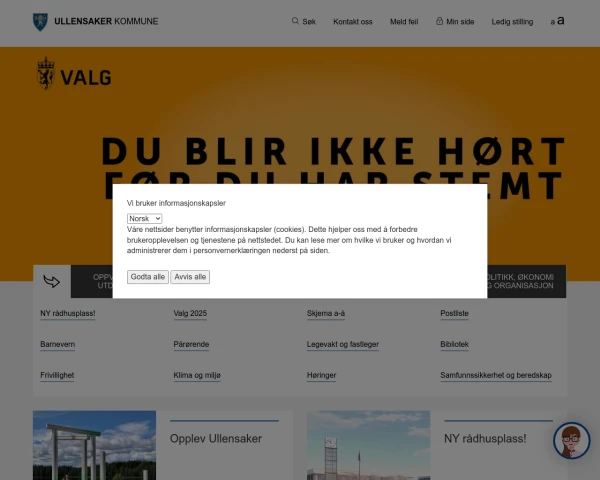
Task: Decrease text size with small a
Action: pyautogui.click(x=551, y=22)
